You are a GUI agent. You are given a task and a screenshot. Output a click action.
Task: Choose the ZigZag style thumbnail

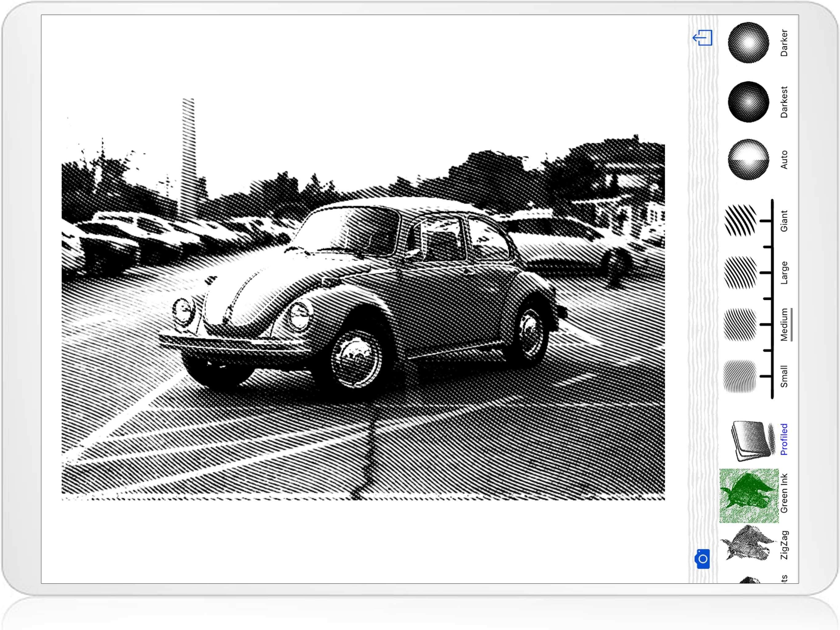pos(747,543)
